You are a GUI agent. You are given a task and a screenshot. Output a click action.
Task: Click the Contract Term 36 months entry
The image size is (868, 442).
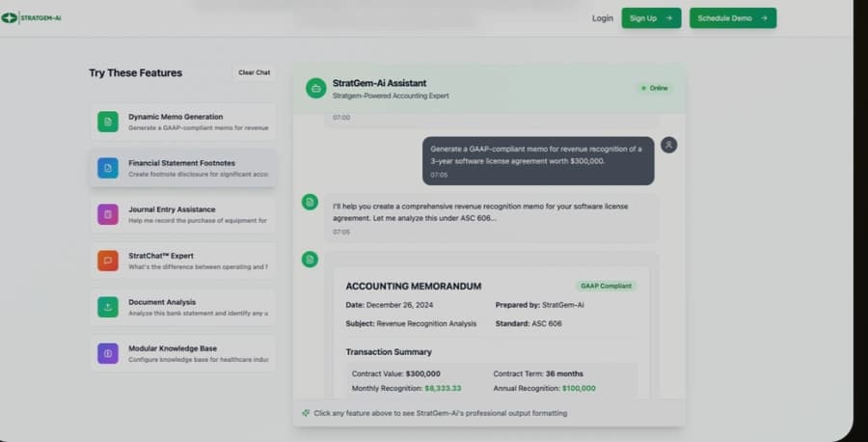pyautogui.click(x=538, y=373)
